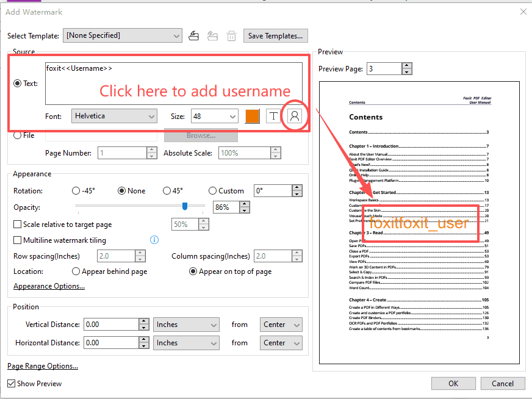The height and width of the screenshot is (399, 532).
Task: Open the text font style T icon
Action: click(x=273, y=116)
